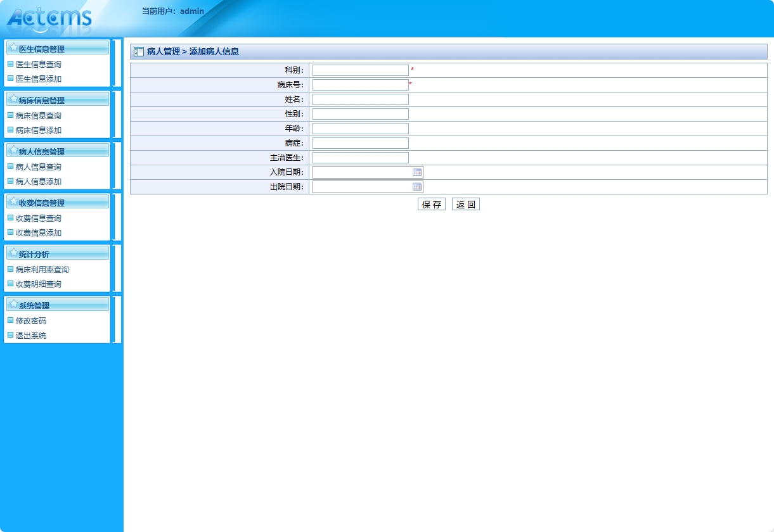Open calendar picker for 出院日期
This screenshot has height=532, width=774.
click(x=417, y=187)
